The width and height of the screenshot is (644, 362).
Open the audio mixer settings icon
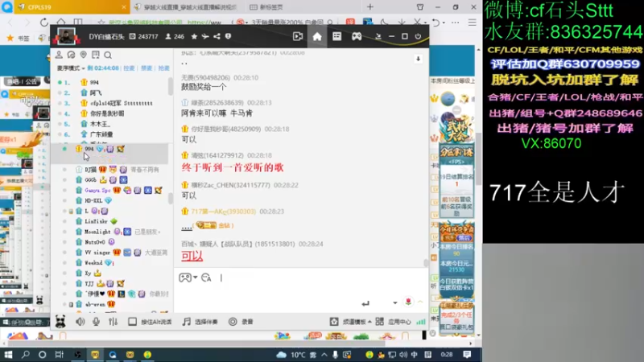113,322
